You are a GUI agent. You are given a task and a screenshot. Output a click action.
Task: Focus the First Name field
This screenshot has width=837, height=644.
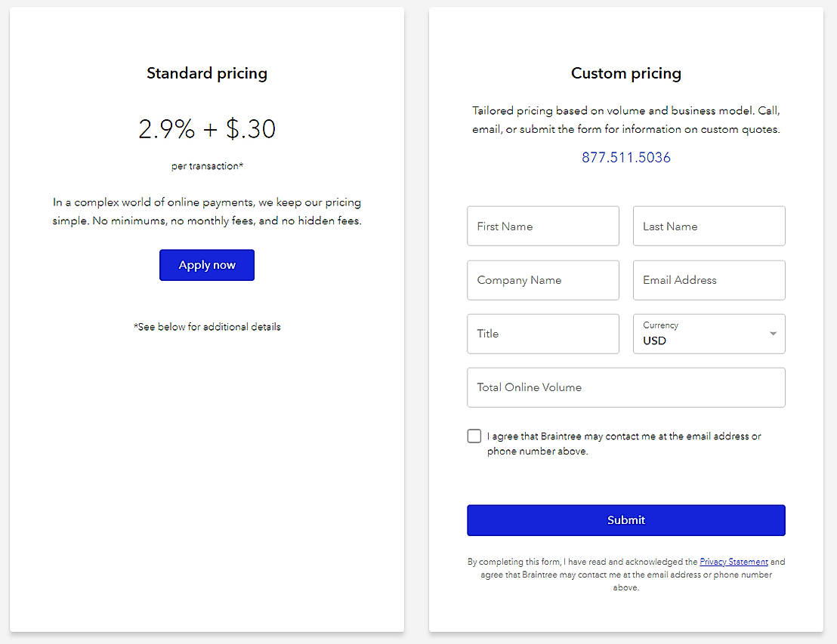(x=542, y=226)
